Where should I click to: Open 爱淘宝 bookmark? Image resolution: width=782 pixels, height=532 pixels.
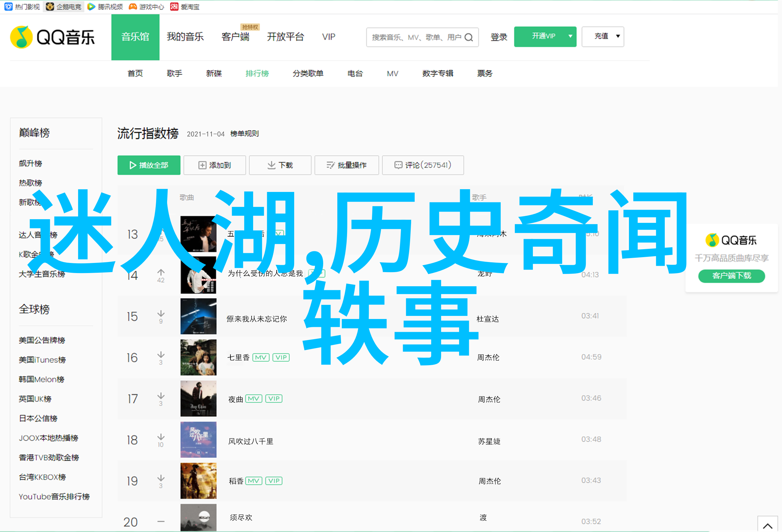(185, 6)
